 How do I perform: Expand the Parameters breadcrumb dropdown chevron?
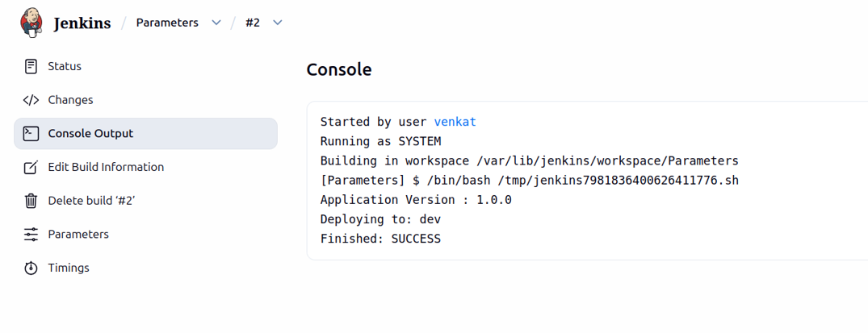point(216,23)
